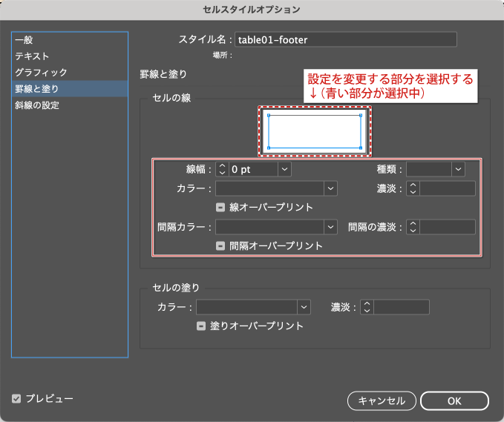Open the セルの塗り カラー dropdown

click(303, 307)
